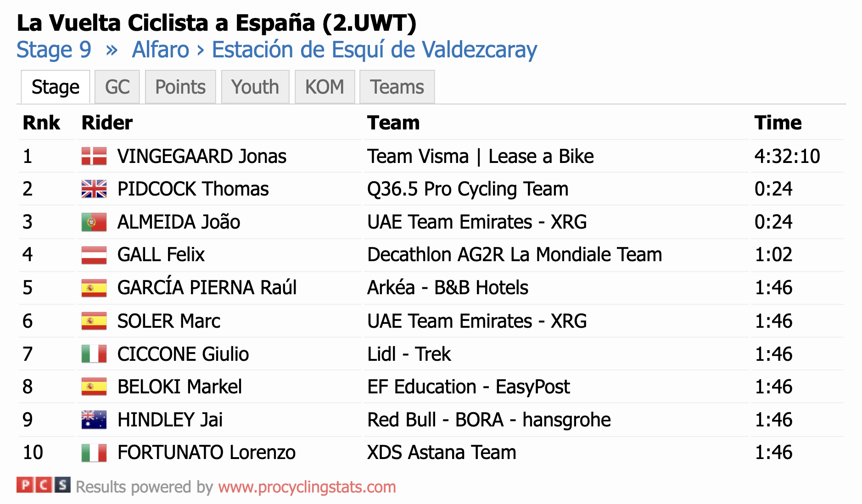Open the KOM tab
This screenshot has height=504, width=862.
pos(325,87)
